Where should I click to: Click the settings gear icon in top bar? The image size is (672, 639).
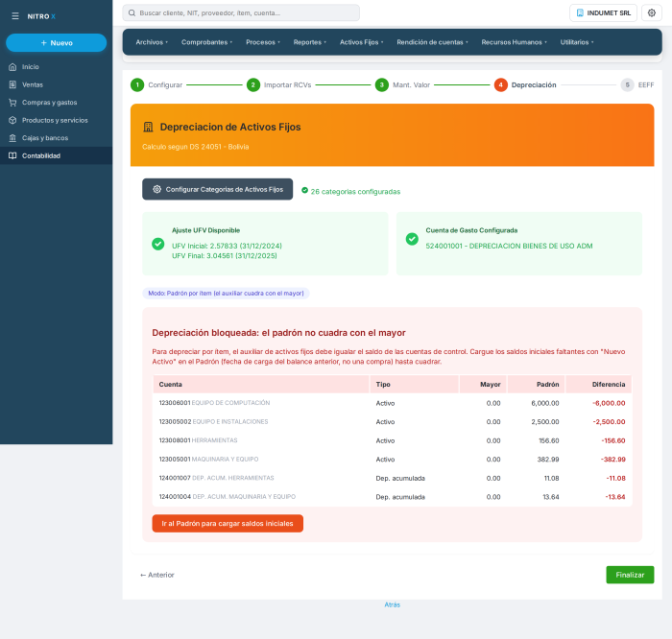pos(652,12)
